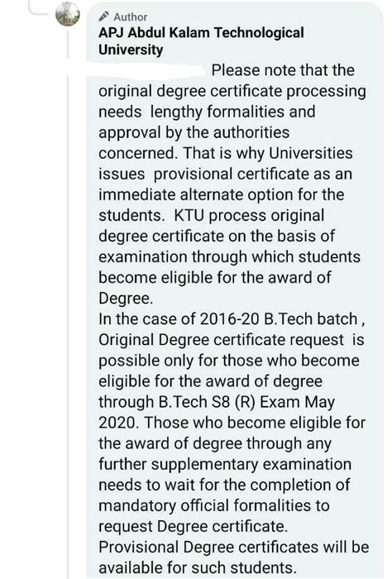Viewport: 392px width, 579px height.
Task: Click the line 'approval by the authorities'
Action: point(194,132)
